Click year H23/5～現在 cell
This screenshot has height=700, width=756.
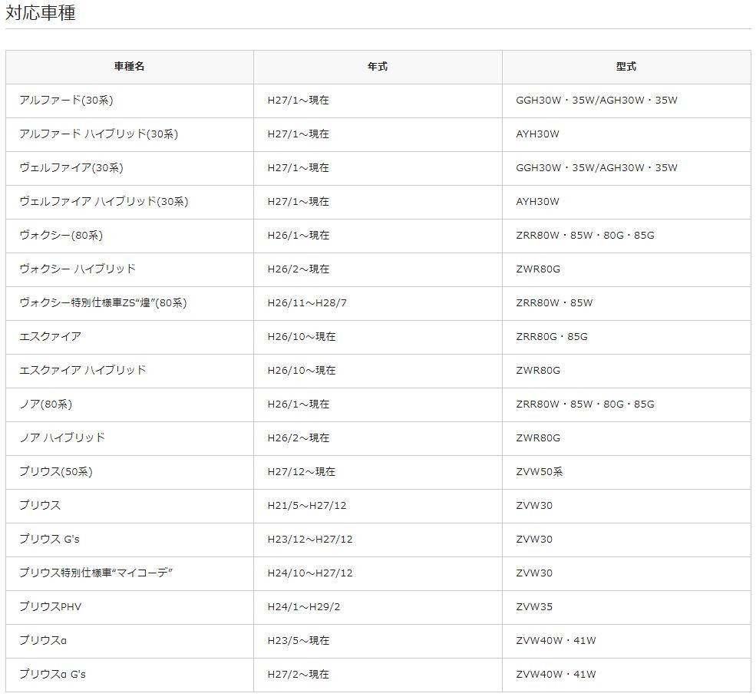[x=378, y=640]
